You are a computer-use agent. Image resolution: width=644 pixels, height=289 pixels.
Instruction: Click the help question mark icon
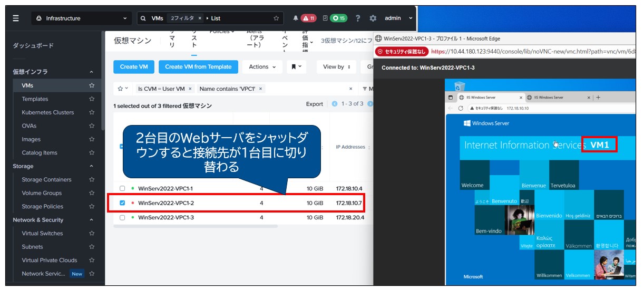point(358,18)
